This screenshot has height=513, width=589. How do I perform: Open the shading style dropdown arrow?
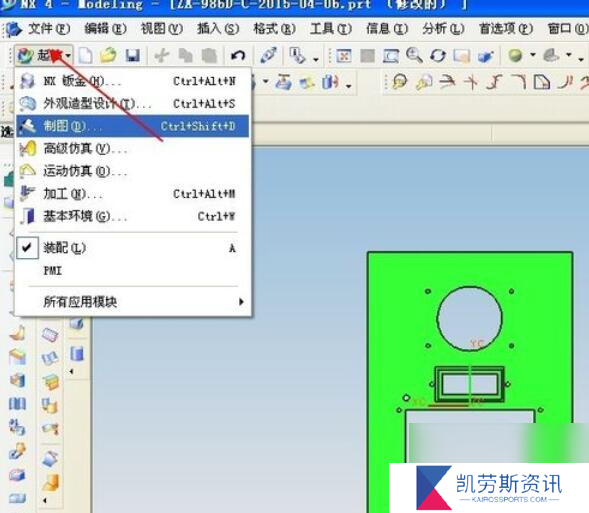tap(533, 55)
